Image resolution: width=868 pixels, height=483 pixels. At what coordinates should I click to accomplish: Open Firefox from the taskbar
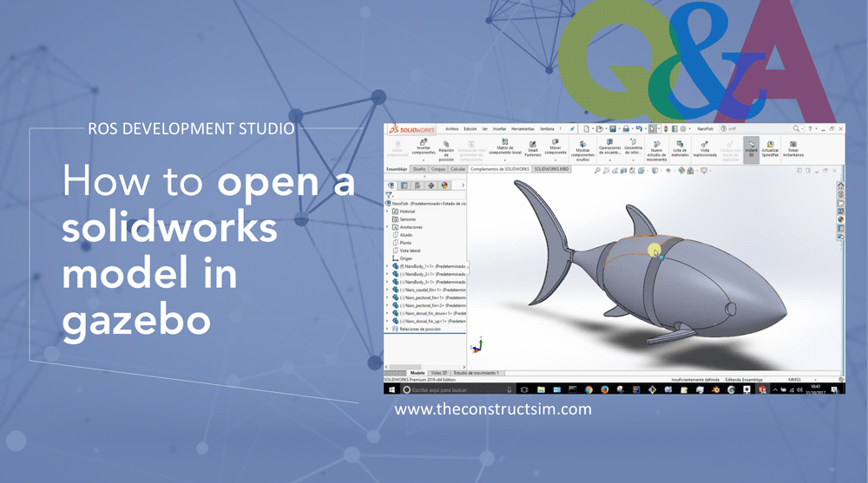click(604, 389)
